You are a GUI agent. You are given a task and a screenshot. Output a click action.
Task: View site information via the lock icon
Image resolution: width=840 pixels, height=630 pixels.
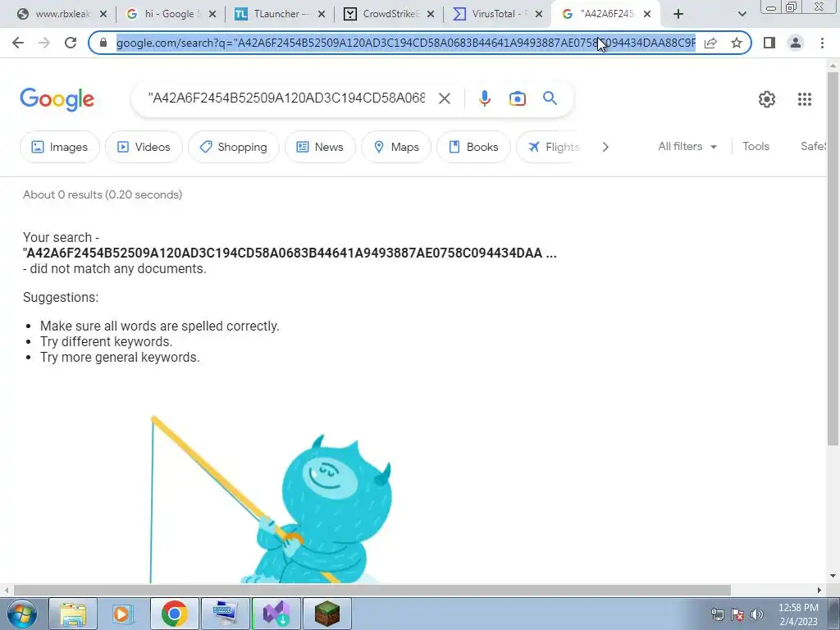click(103, 43)
